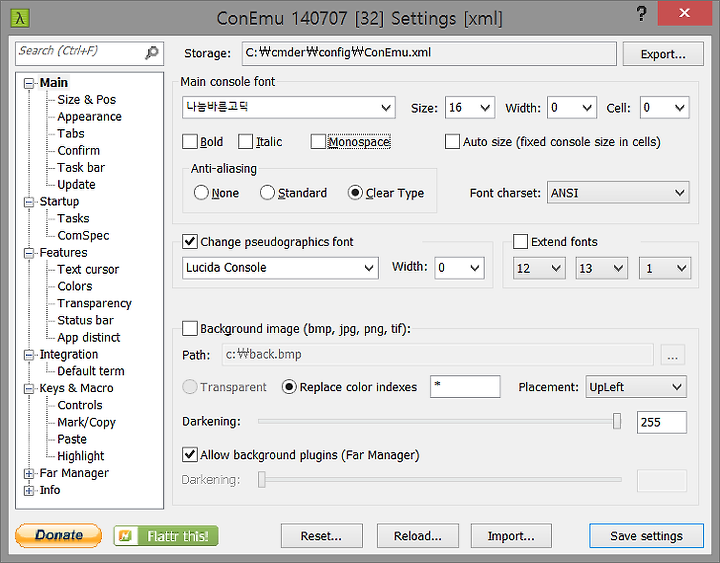Click the background image Darkening slider thumb

coord(617,421)
